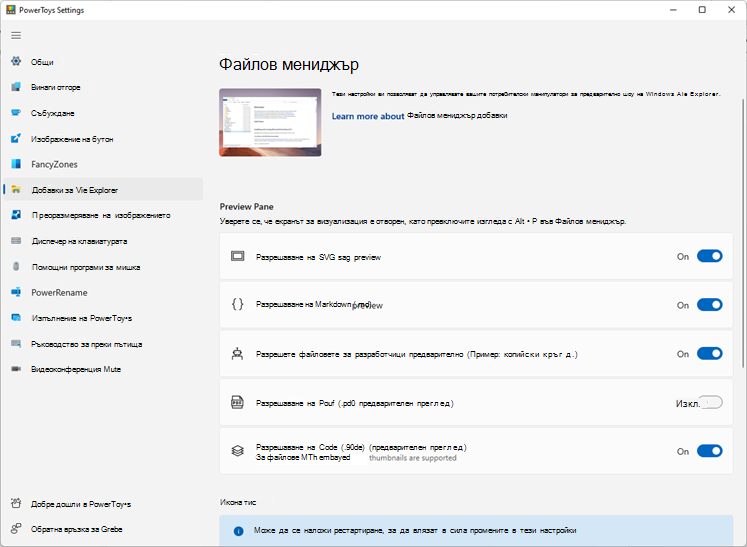This screenshot has width=747, height=547.
Task: Click the FancyZones icon
Action: (x=16, y=164)
